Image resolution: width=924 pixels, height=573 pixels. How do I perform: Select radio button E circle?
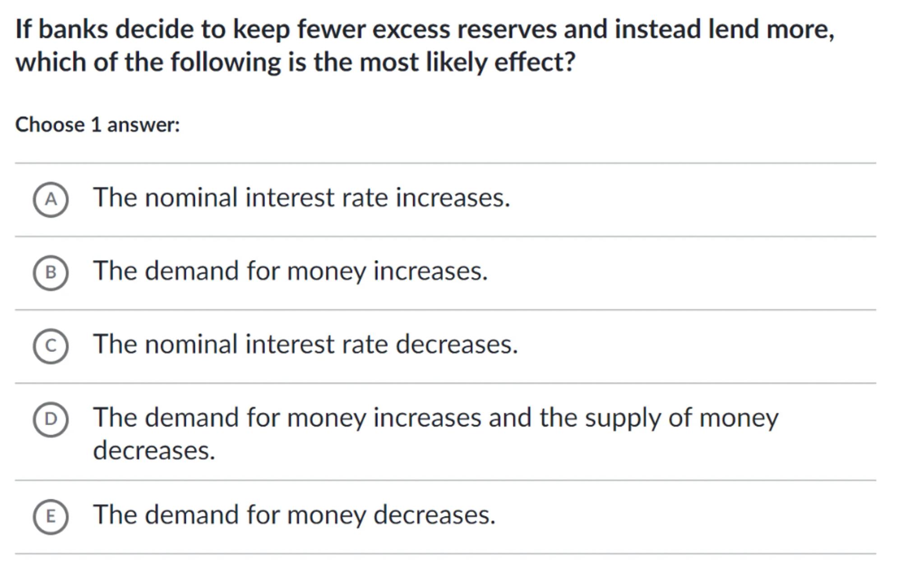point(51,517)
